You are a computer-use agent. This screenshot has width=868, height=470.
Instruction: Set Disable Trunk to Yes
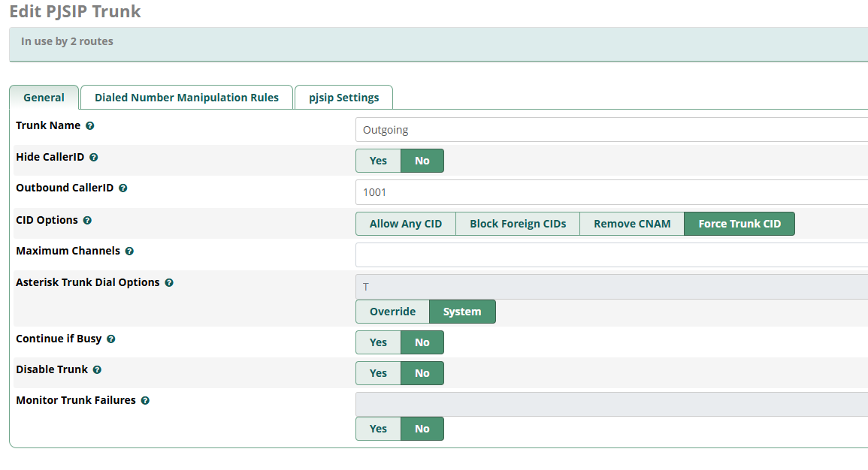378,373
